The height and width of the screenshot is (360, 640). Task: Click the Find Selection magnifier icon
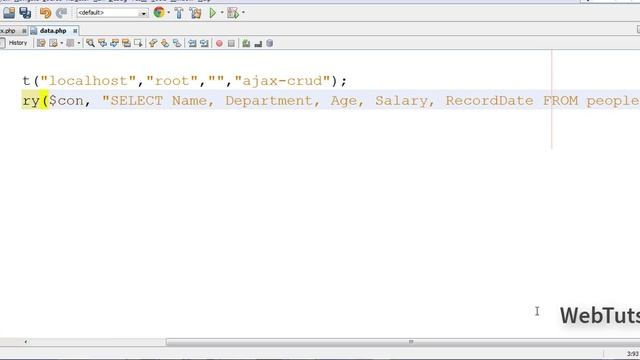[90, 43]
